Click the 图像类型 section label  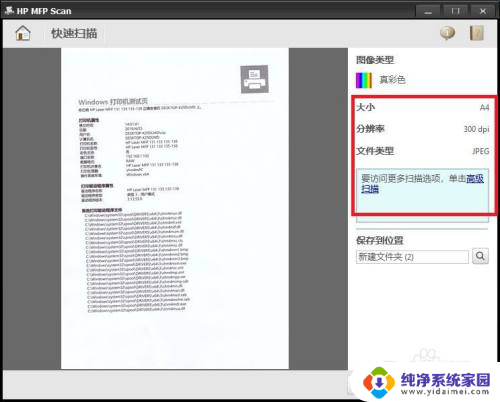pos(375,60)
